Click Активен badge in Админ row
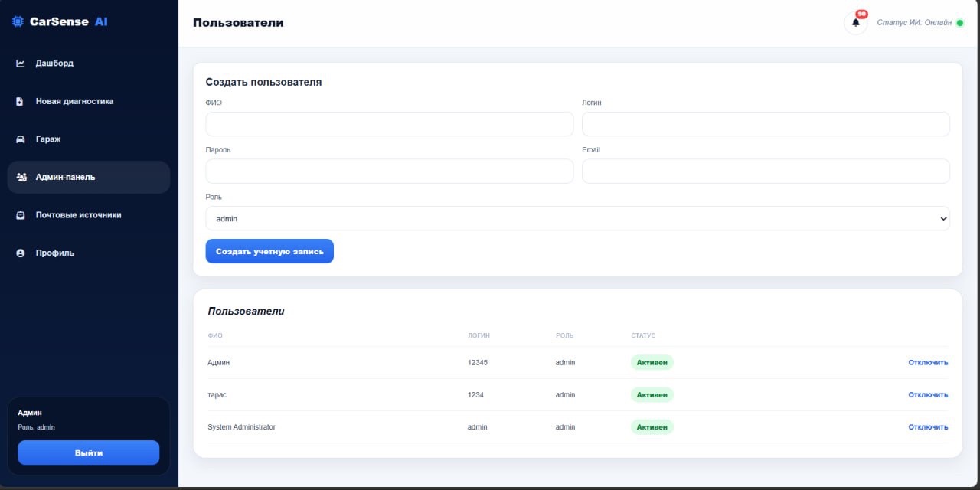 652,363
